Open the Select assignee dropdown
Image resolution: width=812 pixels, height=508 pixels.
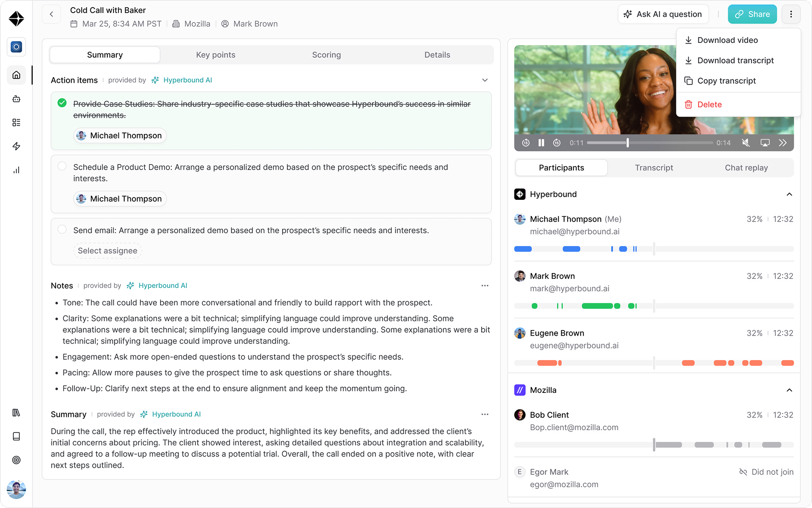click(108, 251)
